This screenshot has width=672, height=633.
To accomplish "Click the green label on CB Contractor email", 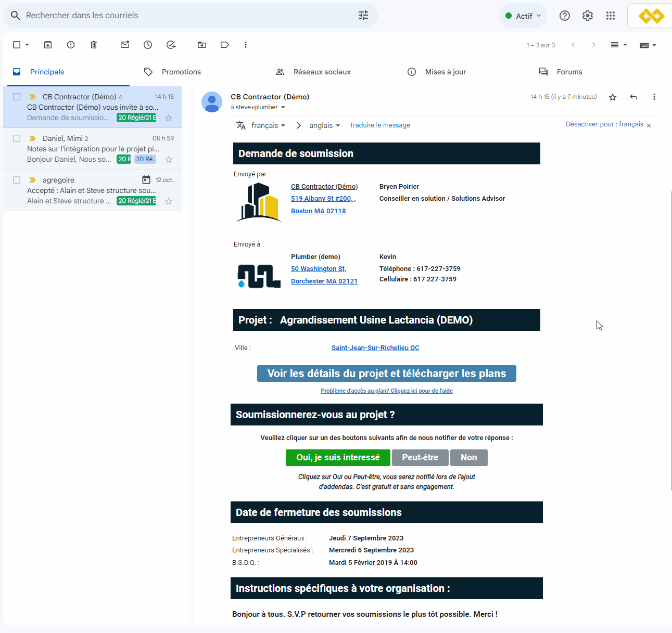I will 136,118.
